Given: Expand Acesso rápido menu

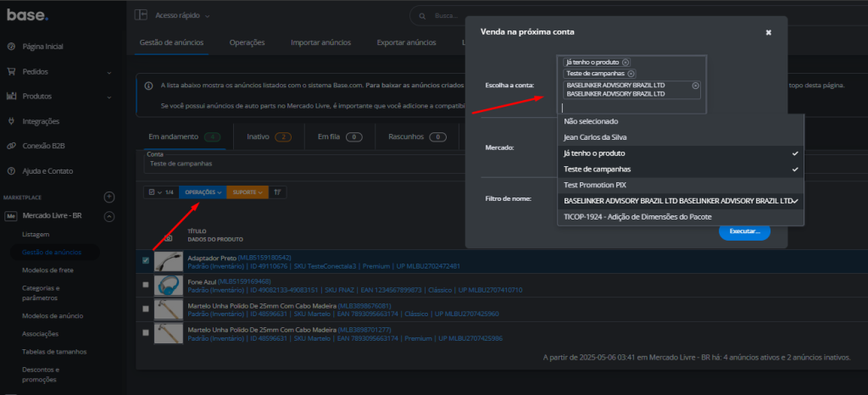Looking at the screenshot, I should (183, 16).
